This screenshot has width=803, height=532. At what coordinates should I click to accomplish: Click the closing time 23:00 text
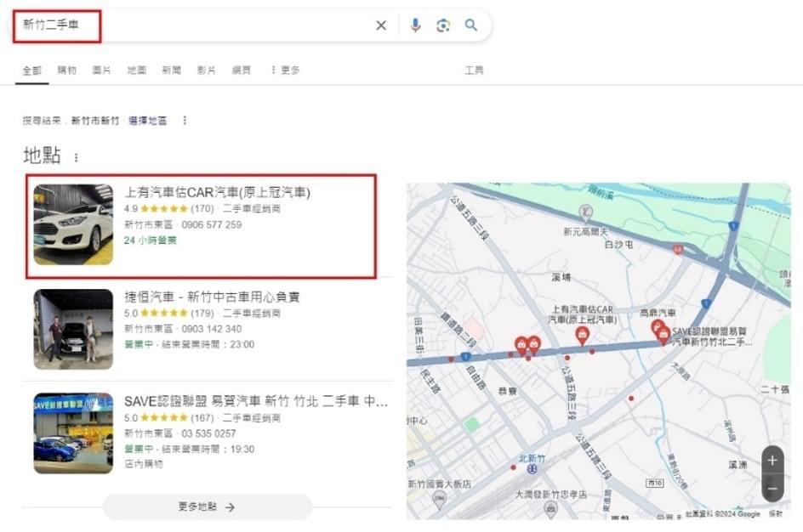pos(242,344)
